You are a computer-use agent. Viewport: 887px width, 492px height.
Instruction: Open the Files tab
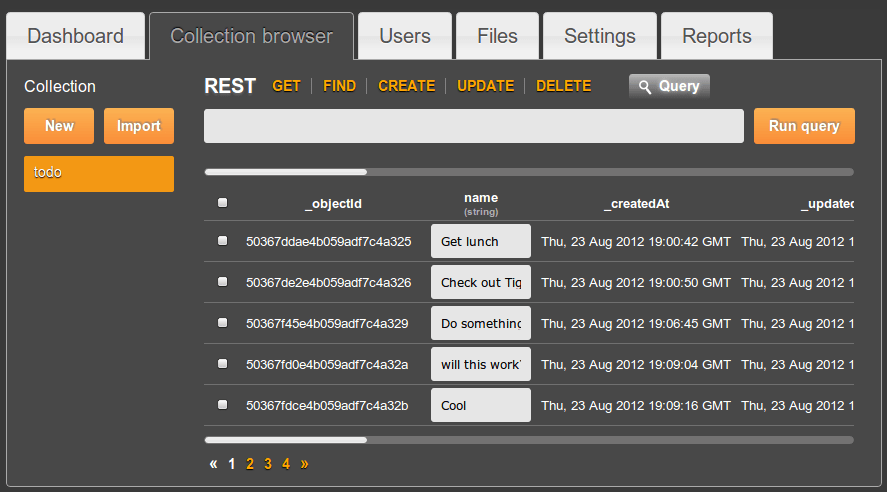coord(497,37)
